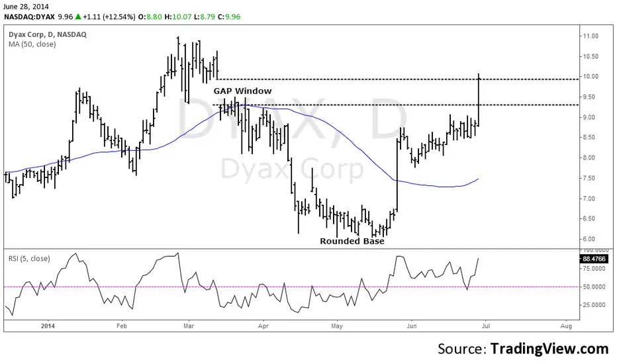Click the low value 8.79
Screen dimensions: 617x364
point(208,17)
